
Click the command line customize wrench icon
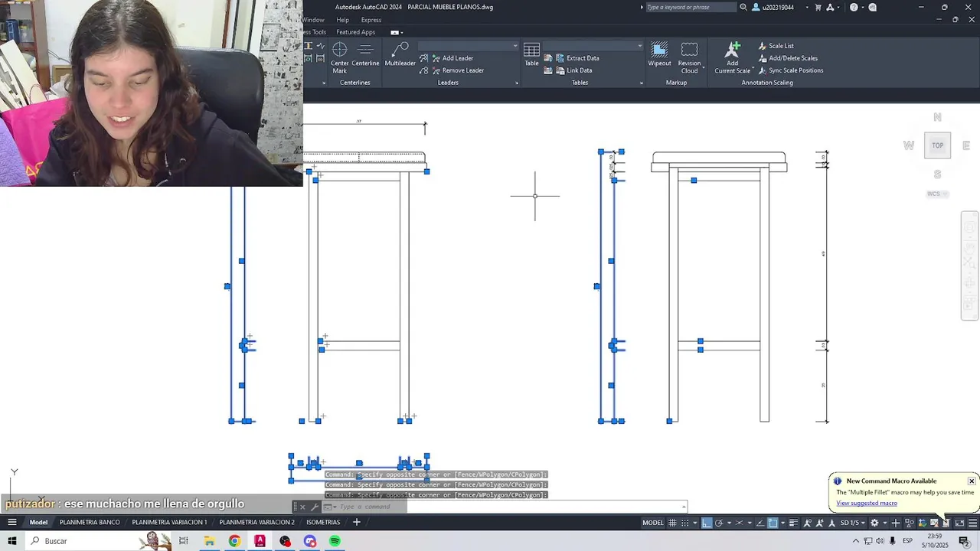click(314, 507)
